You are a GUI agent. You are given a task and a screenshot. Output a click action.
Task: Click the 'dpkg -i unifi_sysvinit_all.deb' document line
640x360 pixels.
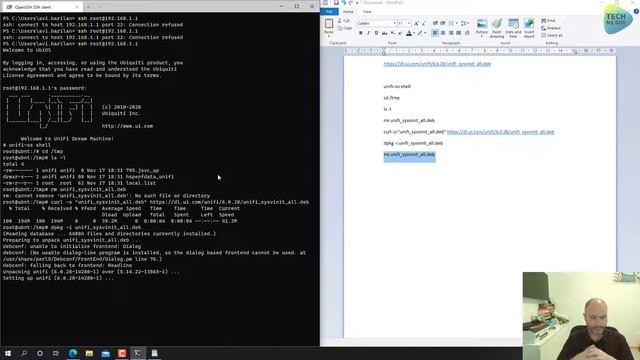coord(413,143)
